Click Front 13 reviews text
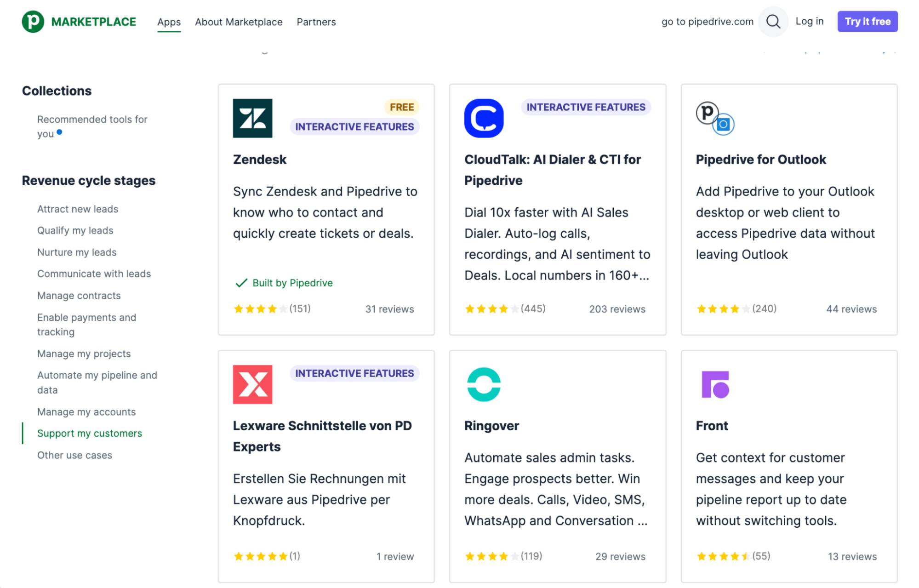 pos(852,557)
